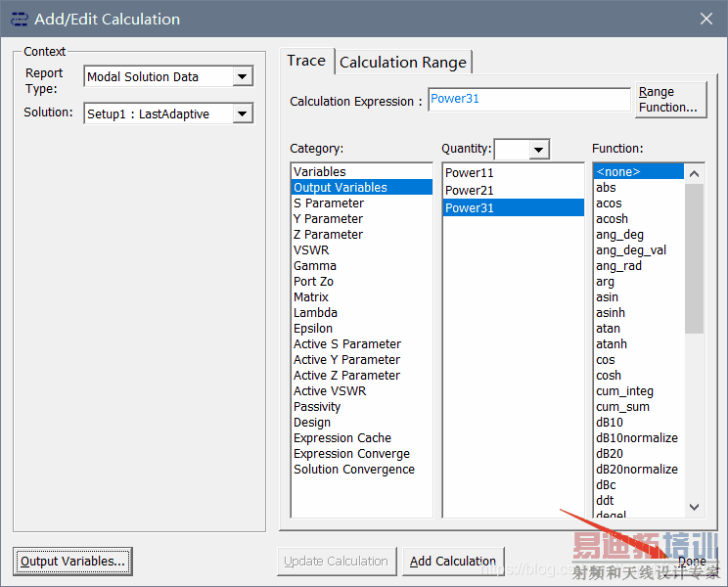Image resolution: width=728 pixels, height=587 pixels.
Task: Select Active S Parameter category
Action: click(362, 343)
